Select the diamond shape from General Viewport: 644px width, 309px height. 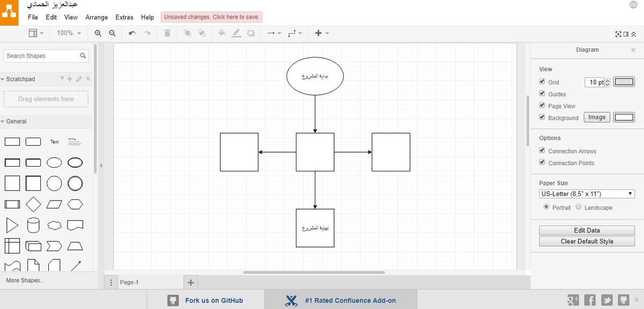click(x=33, y=204)
